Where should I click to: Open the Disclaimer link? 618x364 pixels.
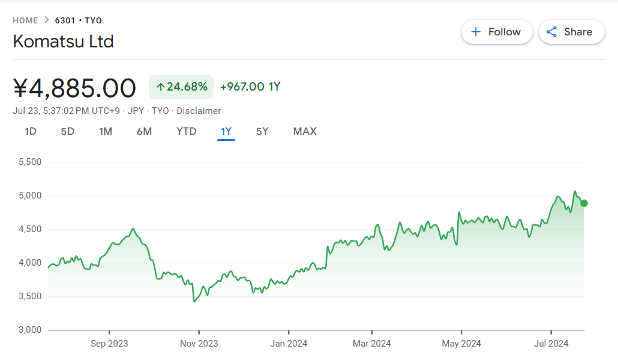pyautogui.click(x=199, y=111)
